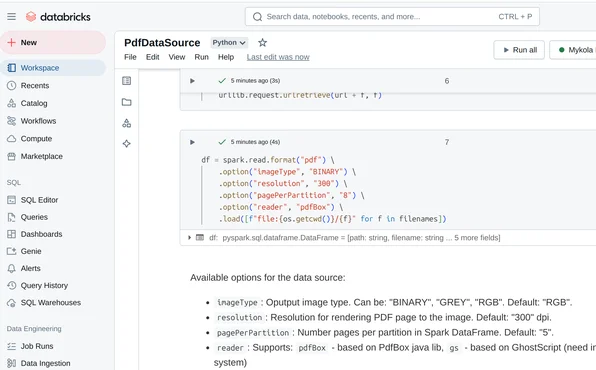Click the Databricks logo

[58, 17]
